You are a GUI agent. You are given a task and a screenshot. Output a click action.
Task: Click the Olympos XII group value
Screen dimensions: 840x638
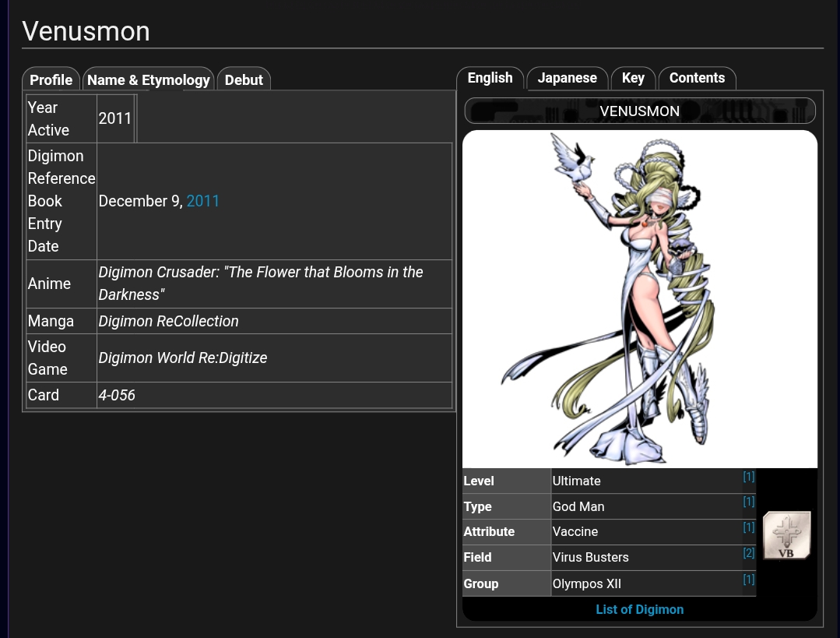[587, 583]
